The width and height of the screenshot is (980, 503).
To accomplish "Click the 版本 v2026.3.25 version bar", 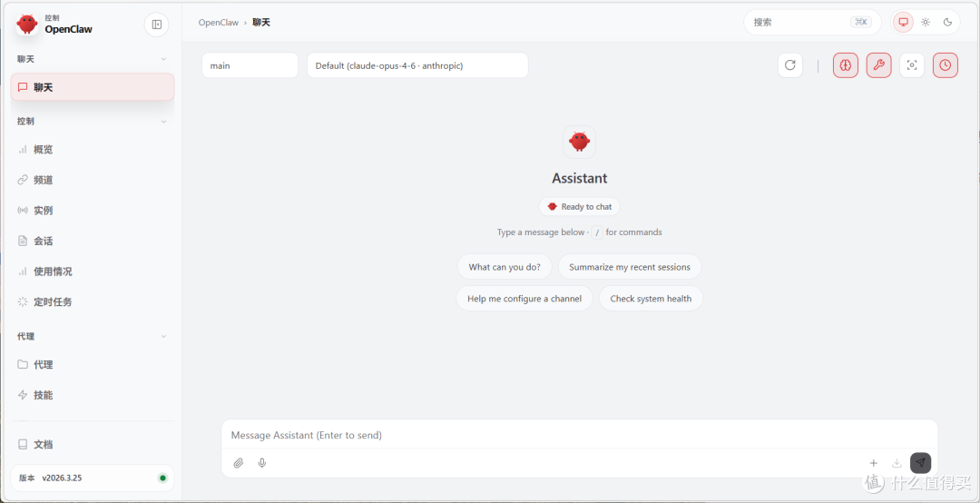I will pyautogui.click(x=93, y=478).
